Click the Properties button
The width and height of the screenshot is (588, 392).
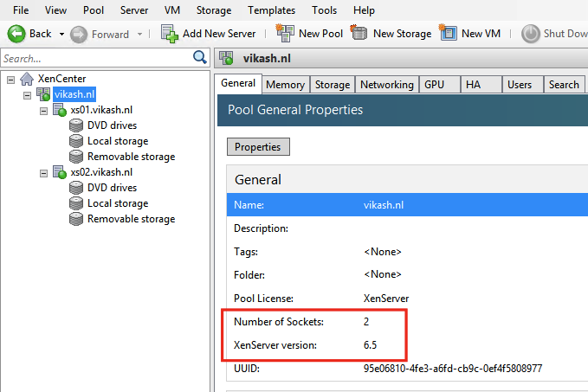[x=258, y=147]
